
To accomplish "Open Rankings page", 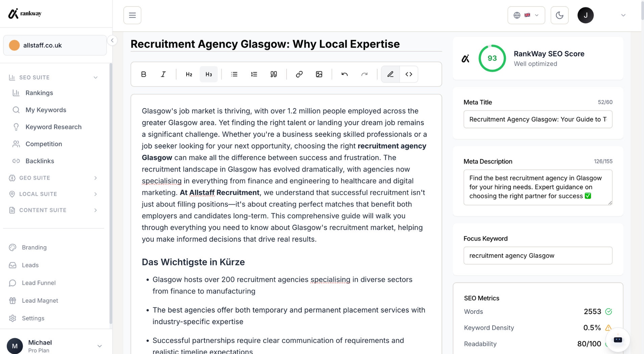I will pyautogui.click(x=39, y=93).
